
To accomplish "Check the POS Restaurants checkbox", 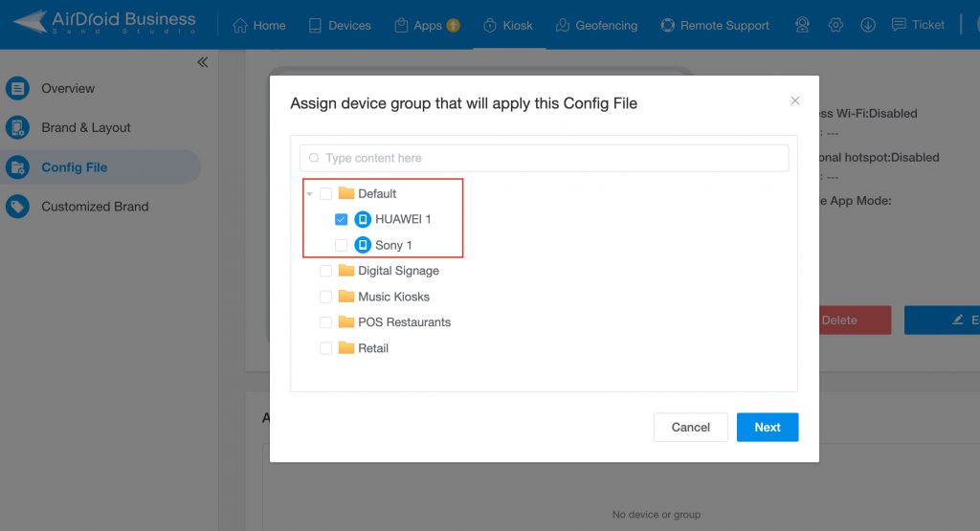I will [325, 322].
